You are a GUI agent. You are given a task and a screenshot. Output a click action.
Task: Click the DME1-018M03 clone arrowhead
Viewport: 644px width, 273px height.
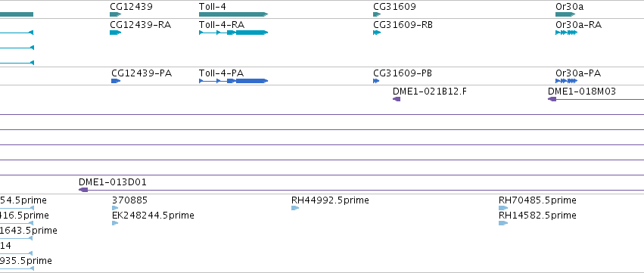pyautogui.click(x=552, y=99)
